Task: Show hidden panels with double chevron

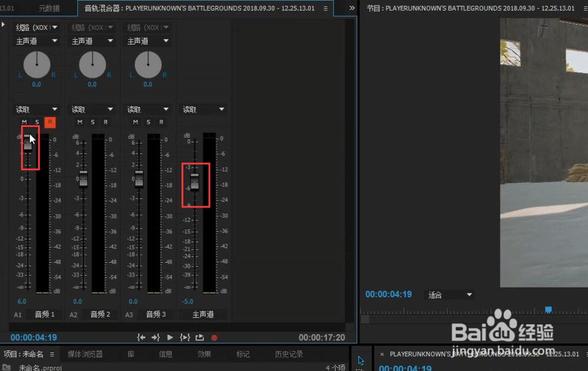Action: [352, 8]
